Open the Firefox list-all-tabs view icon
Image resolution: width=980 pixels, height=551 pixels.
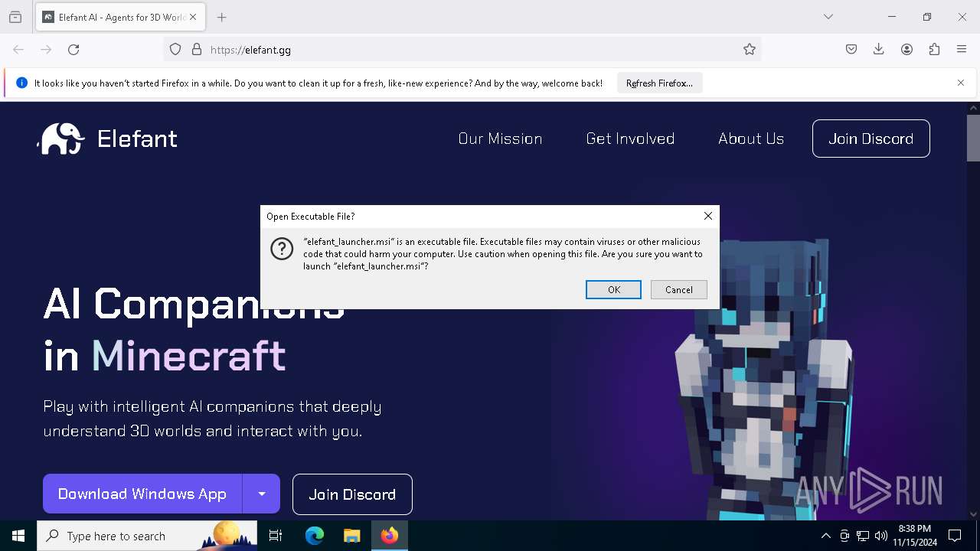pos(15,17)
